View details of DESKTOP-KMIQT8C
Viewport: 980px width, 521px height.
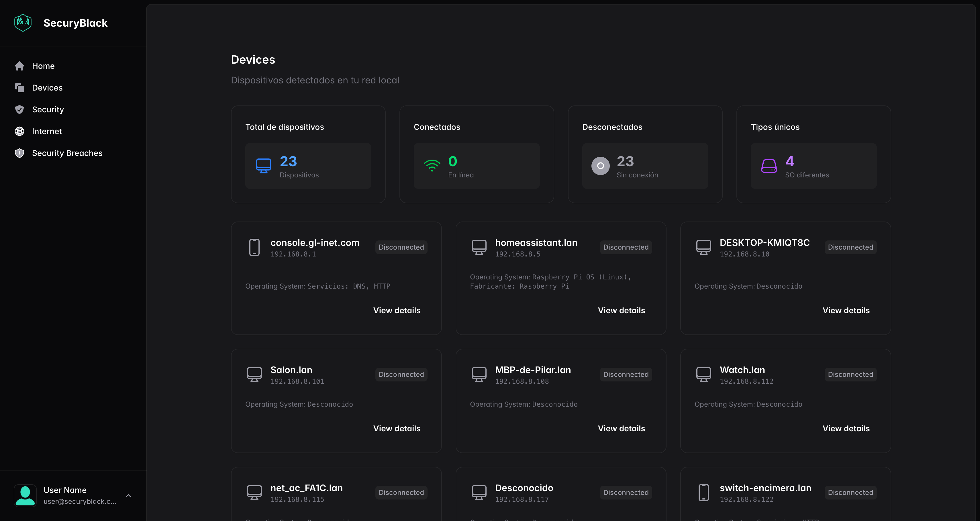846,311
